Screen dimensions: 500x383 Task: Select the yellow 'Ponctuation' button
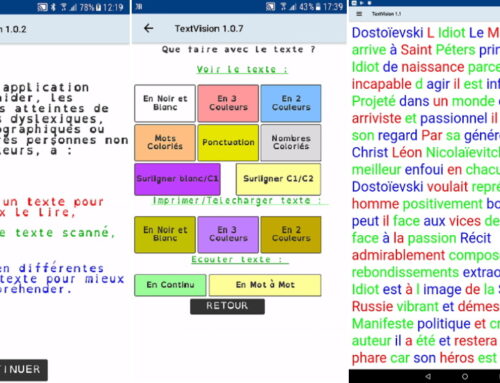pyautogui.click(x=228, y=143)
